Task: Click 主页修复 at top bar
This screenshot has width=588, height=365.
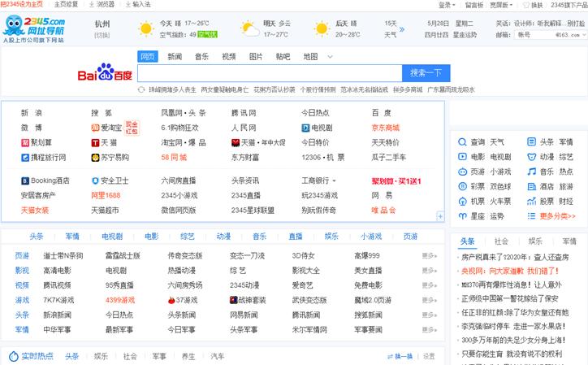Action: [66, 4]
